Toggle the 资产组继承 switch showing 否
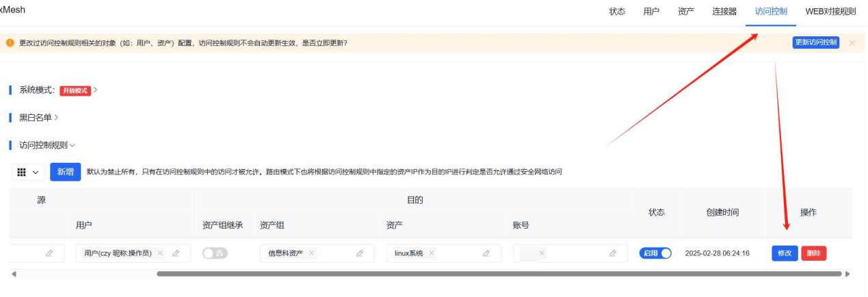The image size is (868, 297). tap(215, 253)
